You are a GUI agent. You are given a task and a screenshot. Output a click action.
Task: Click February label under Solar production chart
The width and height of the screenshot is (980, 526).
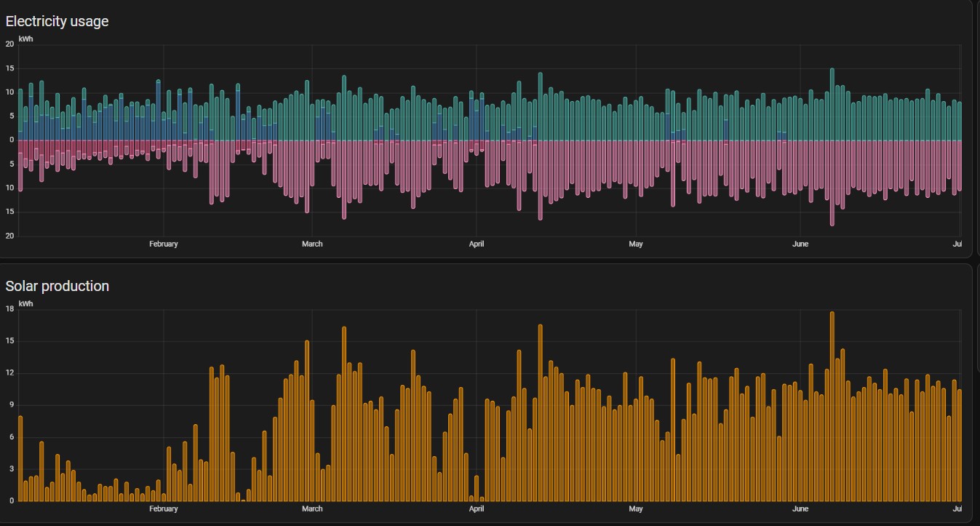point(163,509)
